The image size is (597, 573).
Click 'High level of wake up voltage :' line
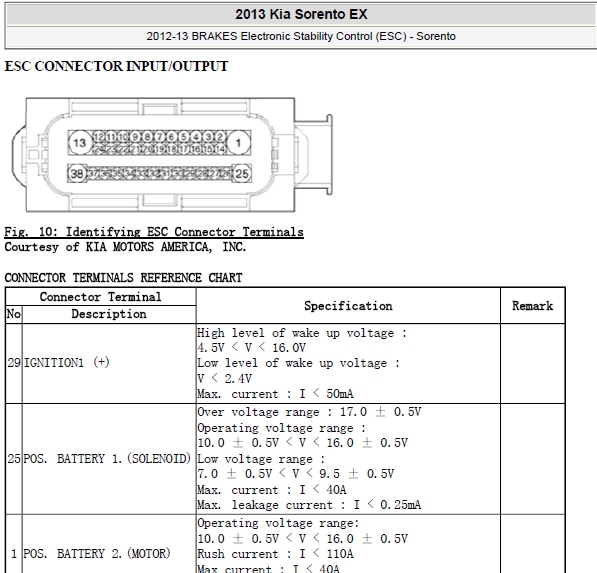[302, 333]
